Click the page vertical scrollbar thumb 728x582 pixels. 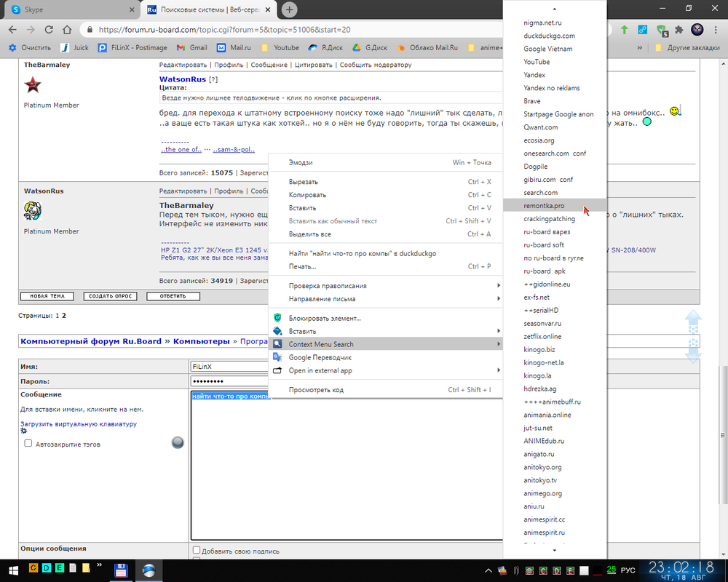click(x=722, y=435)
